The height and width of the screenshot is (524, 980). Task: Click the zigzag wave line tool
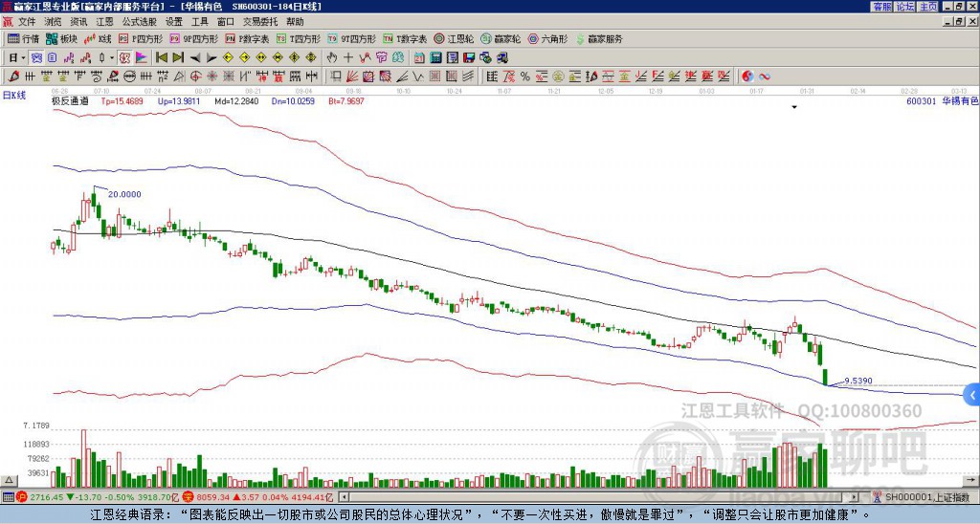[418, 76]
